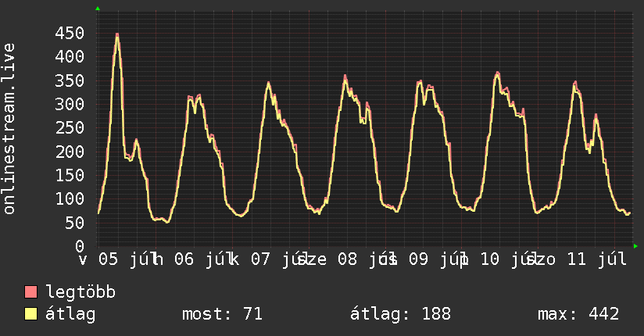Viewport: 644px width, 336px height.
Task: Click the onlinestream.live vertical axis title
Action: (x=9, y=128)
